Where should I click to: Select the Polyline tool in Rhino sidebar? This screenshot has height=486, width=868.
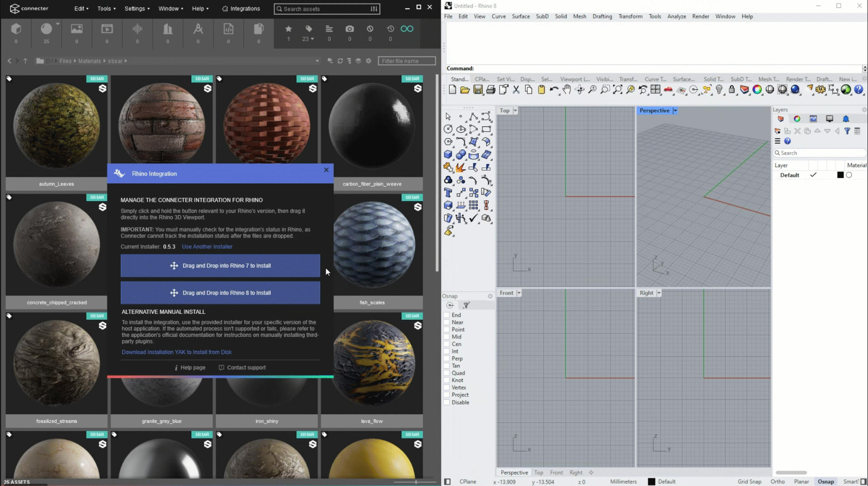click(473, 117)
